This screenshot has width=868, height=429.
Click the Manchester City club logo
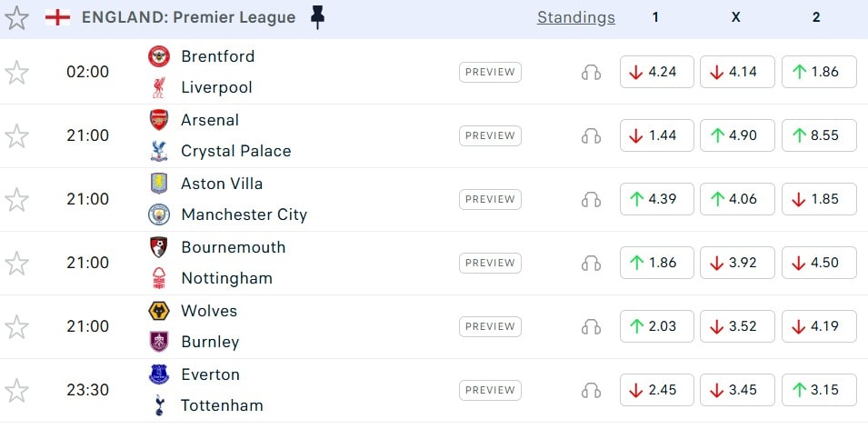tap(159, 214)
